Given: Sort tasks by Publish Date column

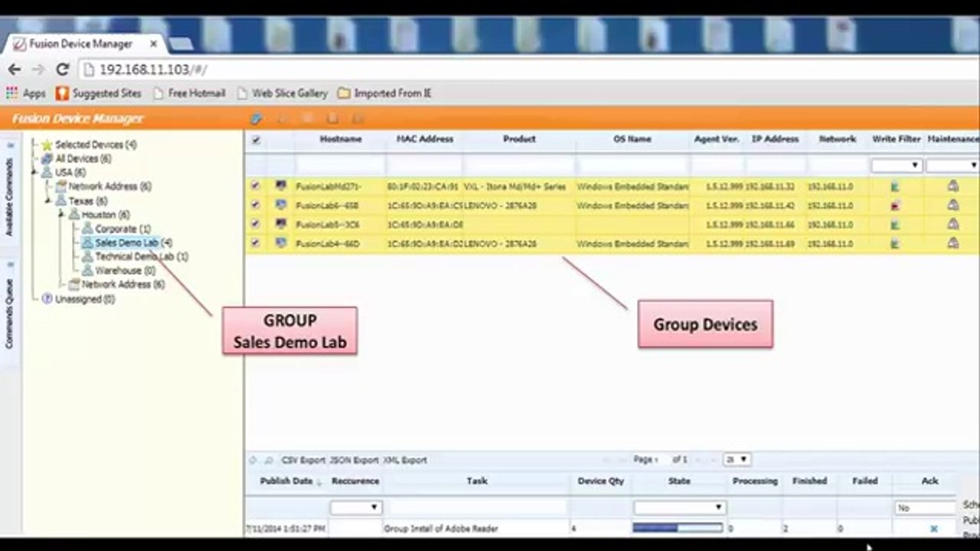Looking at the screenshot, I should tap(286, 481).
